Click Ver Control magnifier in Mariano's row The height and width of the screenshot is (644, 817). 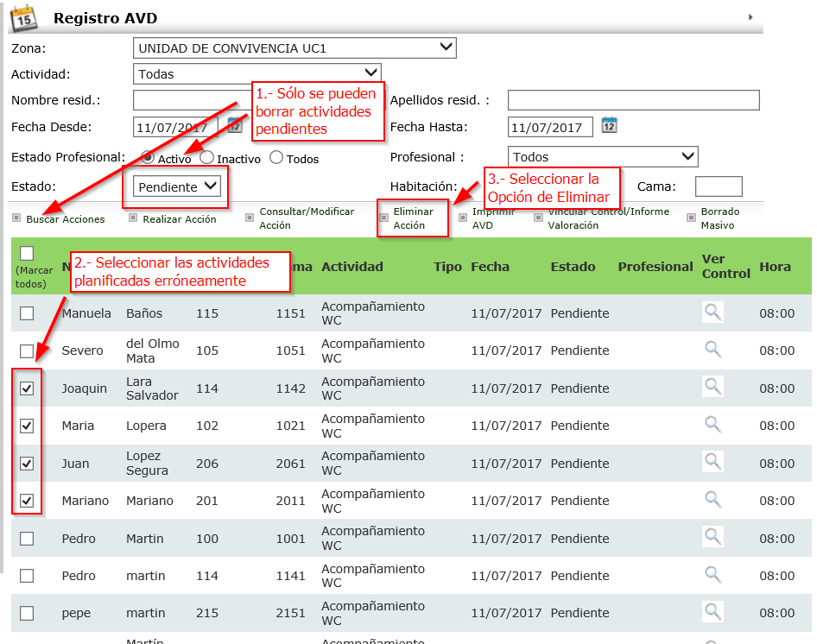tap(712, 500)
